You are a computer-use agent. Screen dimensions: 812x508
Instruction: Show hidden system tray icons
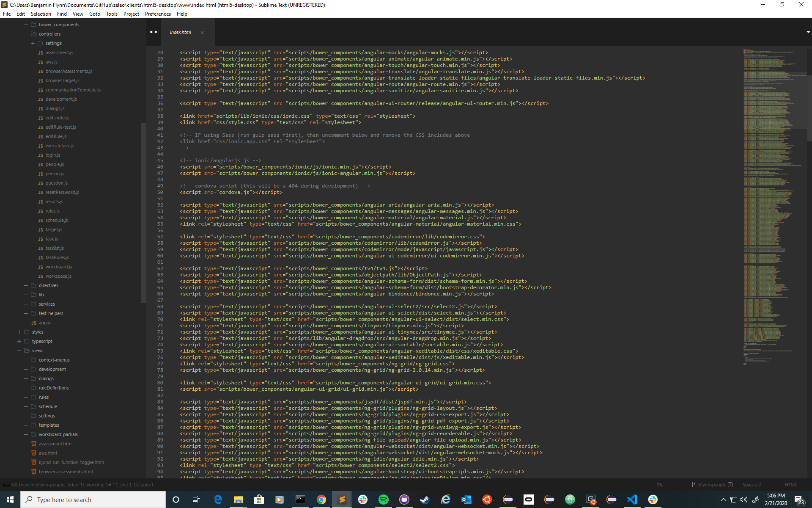point(723,500)
